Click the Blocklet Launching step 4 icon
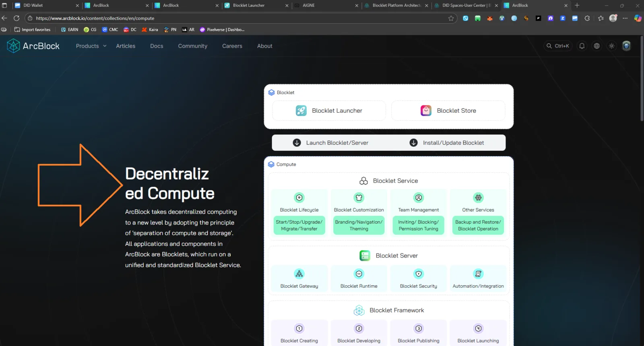Viewport: 644px width, 346px height. (x=478, y=329)
